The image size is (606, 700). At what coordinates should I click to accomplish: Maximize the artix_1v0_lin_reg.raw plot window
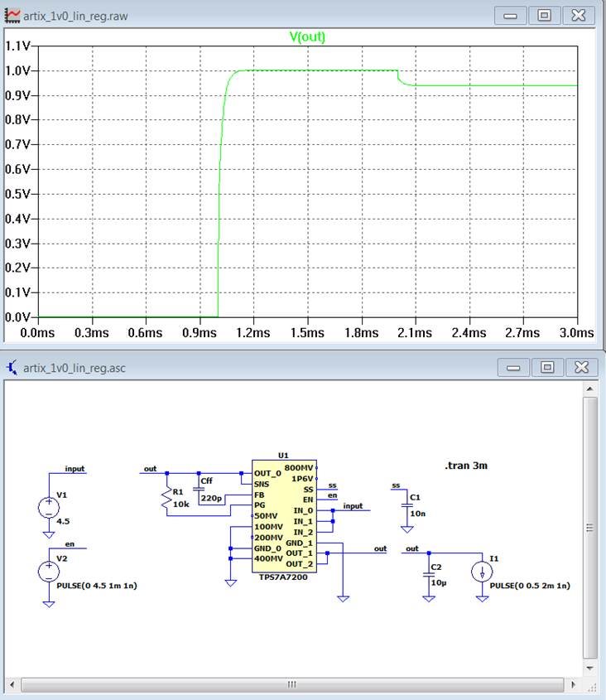(544, 16)
